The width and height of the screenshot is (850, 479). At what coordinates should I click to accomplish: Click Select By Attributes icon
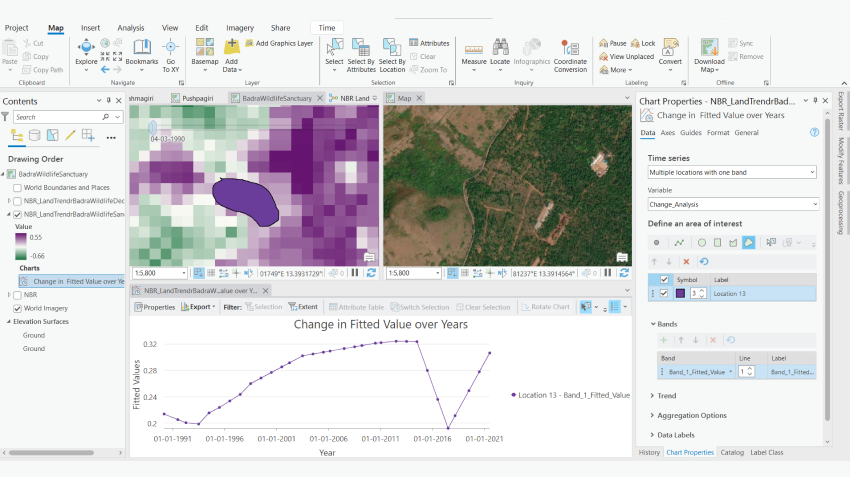point(361,52)
